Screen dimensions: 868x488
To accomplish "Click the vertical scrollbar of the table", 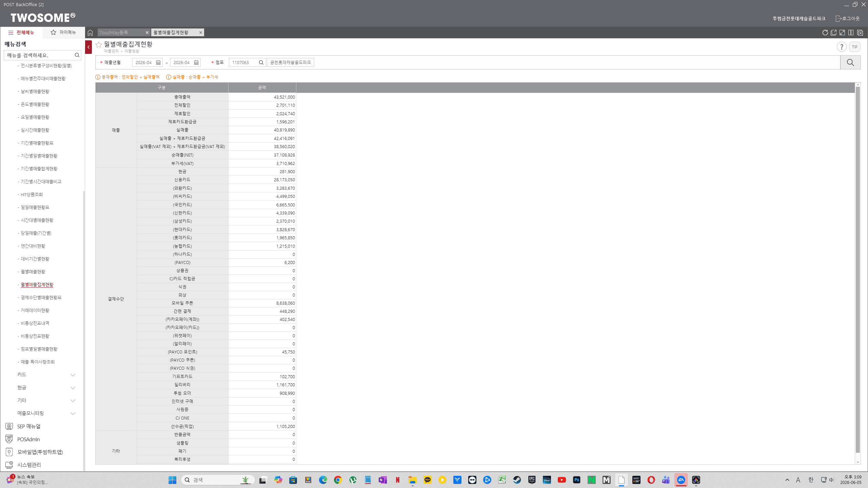I will click(858, 269).
